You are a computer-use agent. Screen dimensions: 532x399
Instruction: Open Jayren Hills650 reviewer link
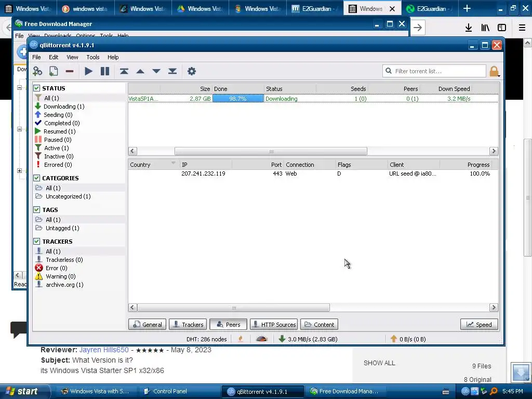(104, 350)
